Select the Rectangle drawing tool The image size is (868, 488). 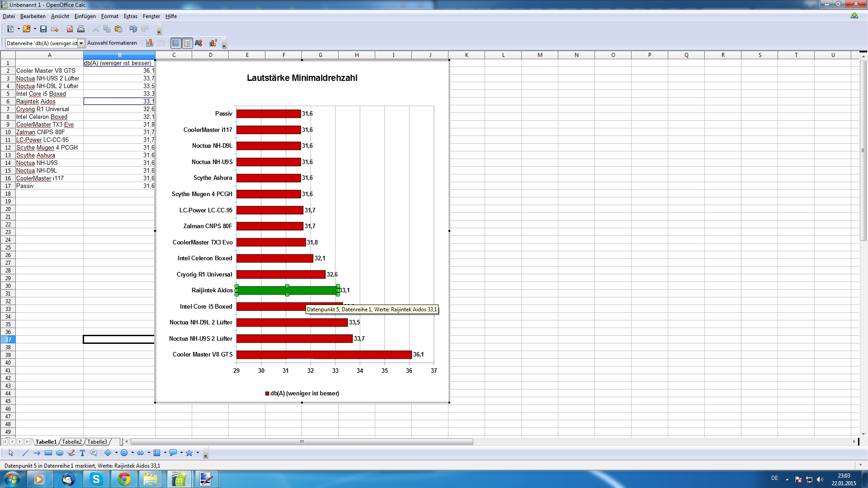coord(48,453)
